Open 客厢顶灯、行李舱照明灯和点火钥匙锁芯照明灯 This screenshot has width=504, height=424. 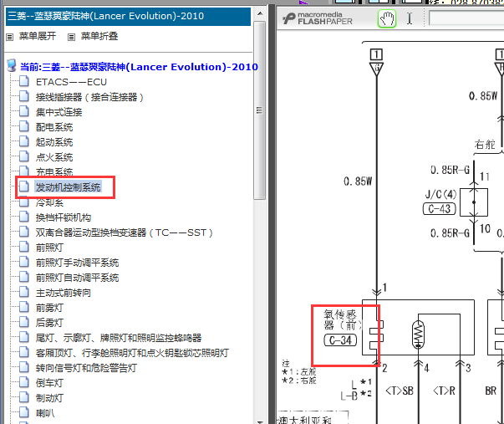[132, 353]
